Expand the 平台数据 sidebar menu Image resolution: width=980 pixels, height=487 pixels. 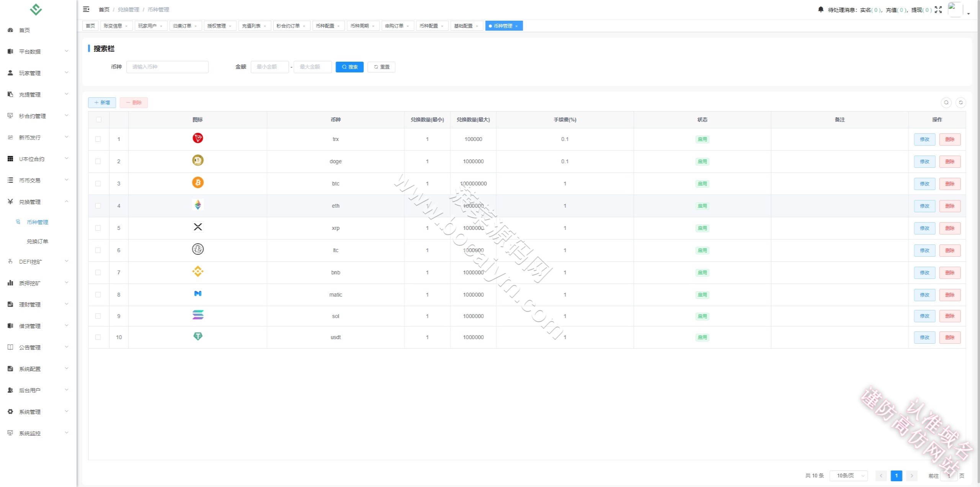[38, 51]
